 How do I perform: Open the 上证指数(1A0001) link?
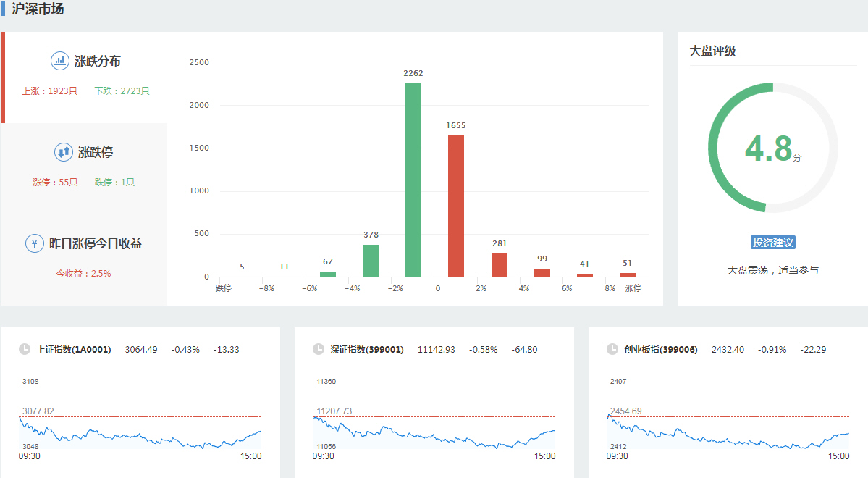(74, 350)
